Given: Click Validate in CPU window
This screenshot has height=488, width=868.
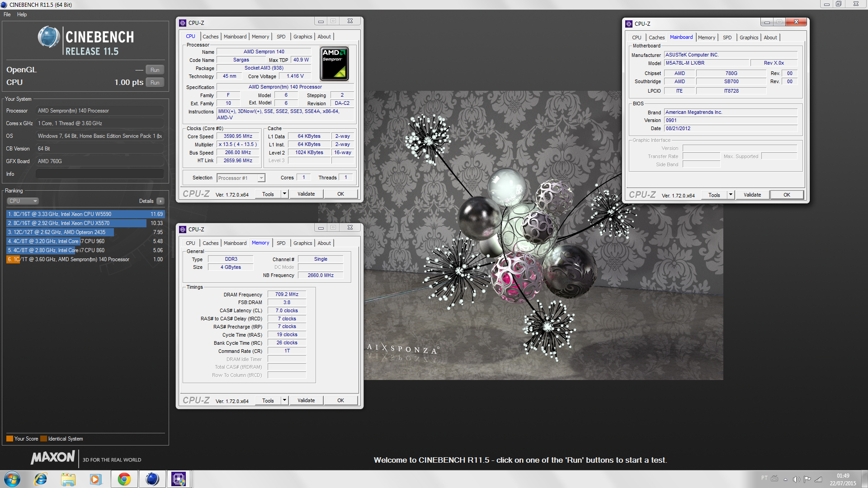Looking at the screenshot, I should (306, 194).
